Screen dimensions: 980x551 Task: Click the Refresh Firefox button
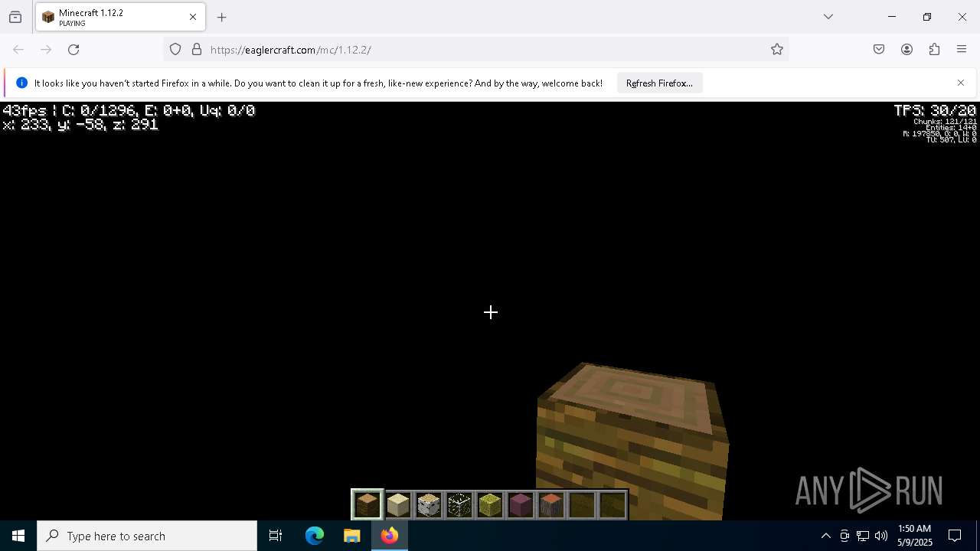point(659,83)
